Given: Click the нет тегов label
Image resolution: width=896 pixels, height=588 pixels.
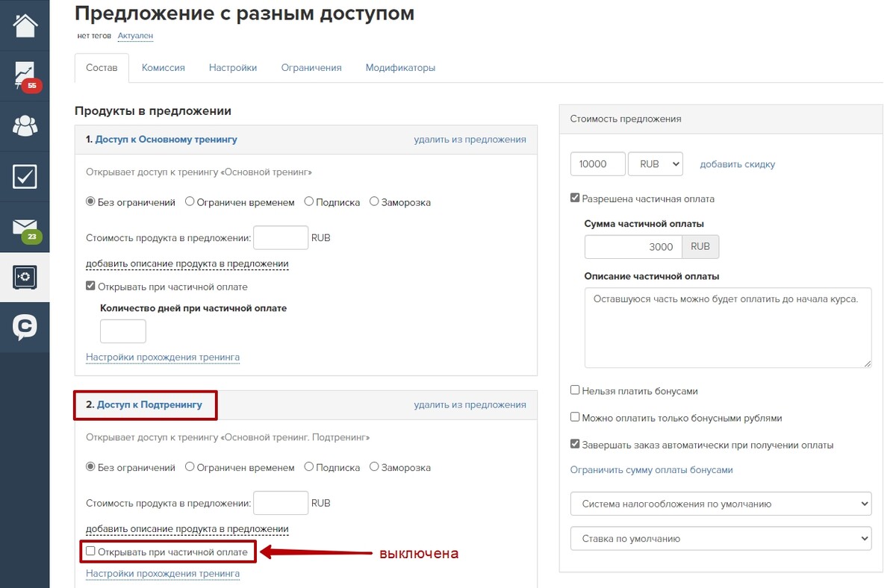Looking at the screenshot, I should click(94, 36).
